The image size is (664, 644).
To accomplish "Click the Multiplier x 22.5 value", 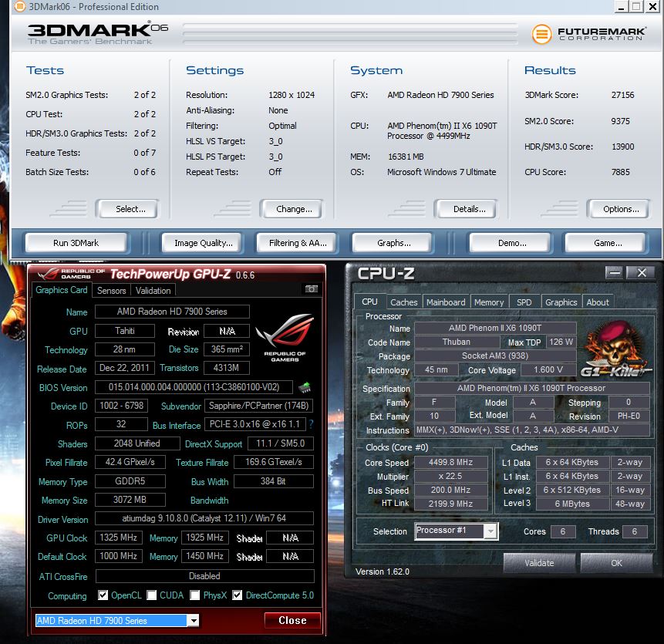I will pyautogui.click(x=450, y=476).
